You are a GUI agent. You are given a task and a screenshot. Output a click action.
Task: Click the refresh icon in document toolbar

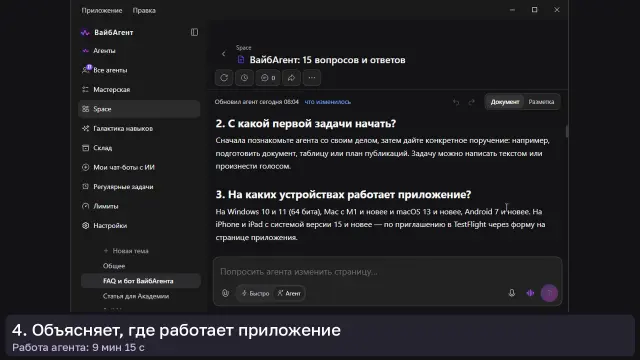pos(224,78)
